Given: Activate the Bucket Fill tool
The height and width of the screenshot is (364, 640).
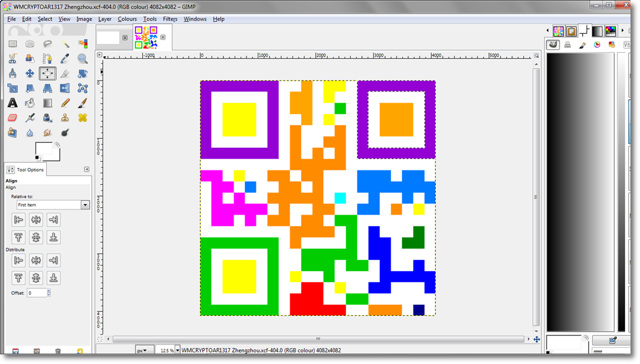Looking at the screenshot, I should click(x=30, y=103).
